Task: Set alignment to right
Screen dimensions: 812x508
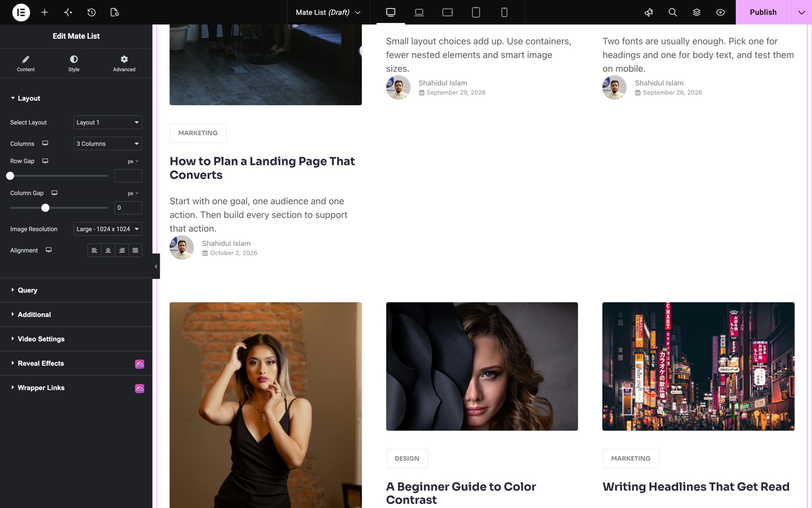Action: coord(122,250)
